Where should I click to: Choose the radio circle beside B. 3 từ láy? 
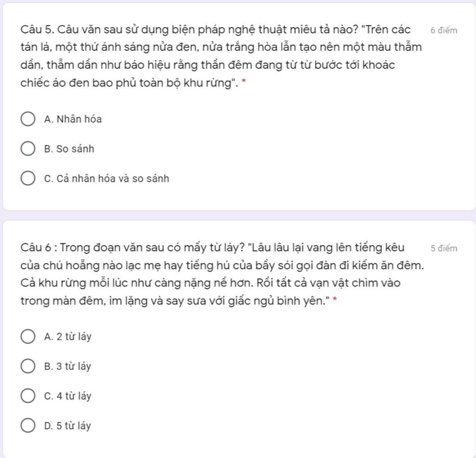[27, 366]
